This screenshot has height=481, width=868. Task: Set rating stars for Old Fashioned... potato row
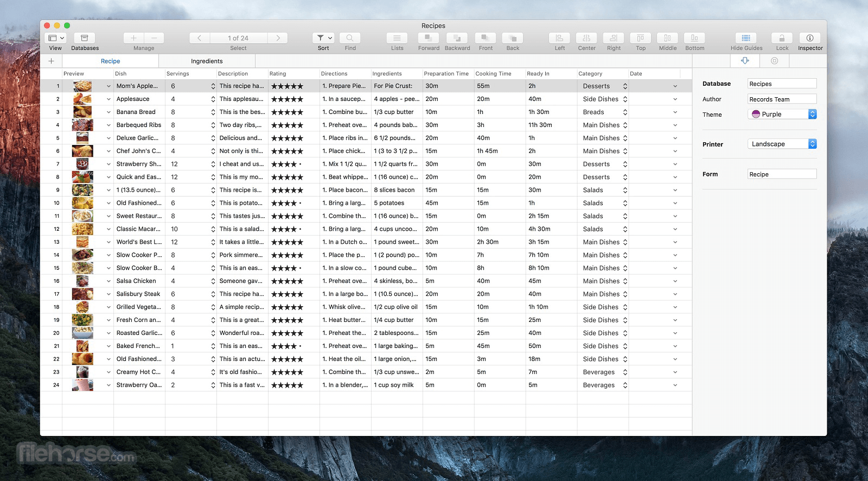coord(287,203)
